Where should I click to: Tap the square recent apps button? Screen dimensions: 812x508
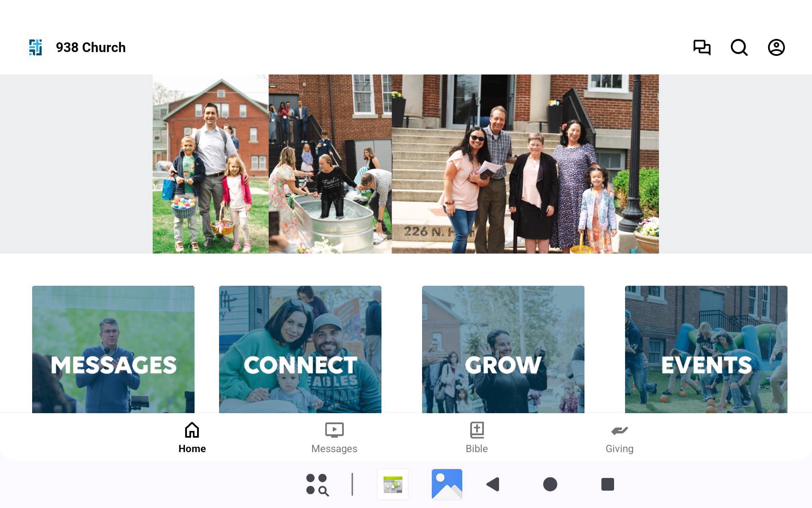pyautogui.click(x=608, y=484)
